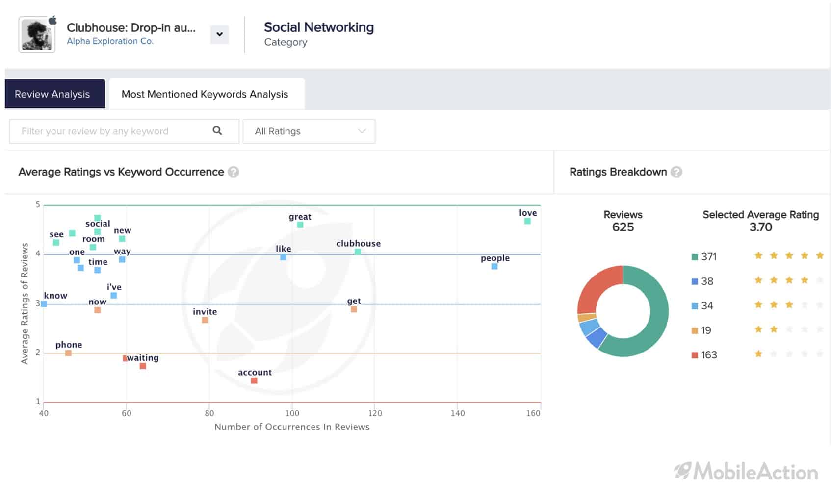
Task: Open the Clubhouse app thumbnail
Action: click(37, 34)
